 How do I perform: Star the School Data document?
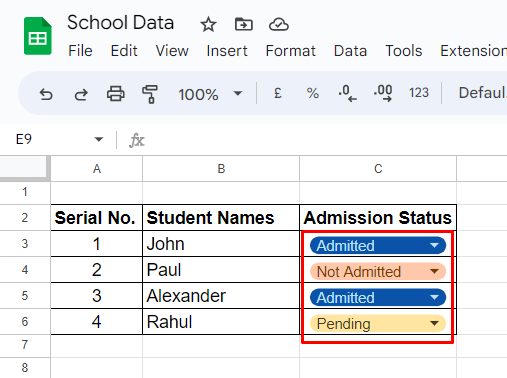[x=208, y=25]
